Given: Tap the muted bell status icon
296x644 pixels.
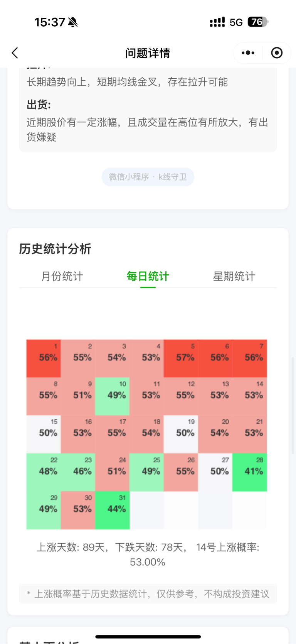Looking at the screenshot, I should tap(73, 22).
